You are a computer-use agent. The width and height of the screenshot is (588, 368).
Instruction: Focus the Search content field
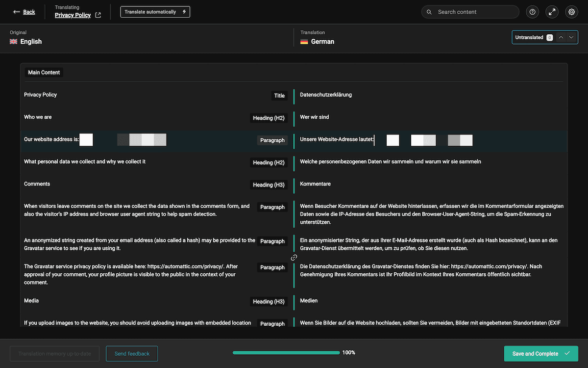[x=470, y=12]
